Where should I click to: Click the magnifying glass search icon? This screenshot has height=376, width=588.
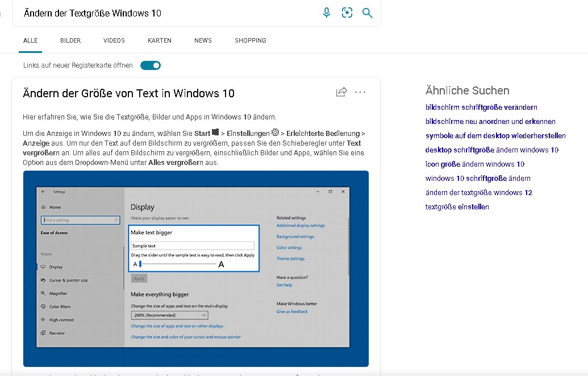click(368, 13)
